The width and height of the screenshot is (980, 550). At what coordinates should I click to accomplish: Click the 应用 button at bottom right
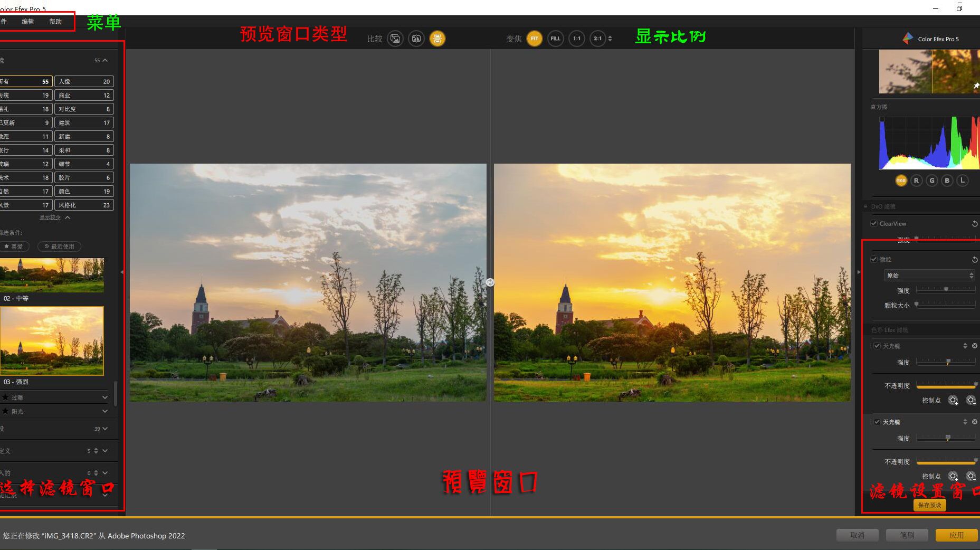coord(956,535)
